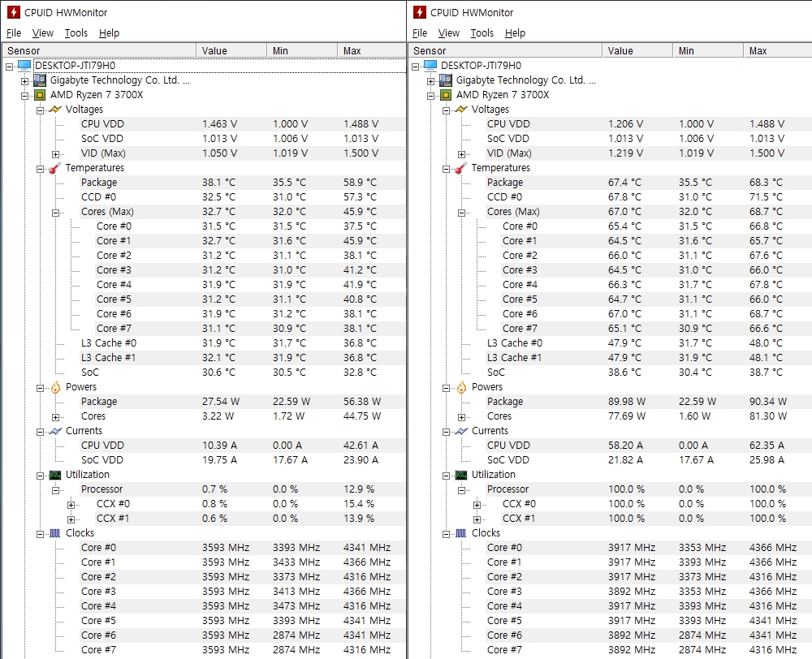This screenshot has height=659, width=812.
Task: Collapse Clocks section in right window
Action: coord(447,534)
